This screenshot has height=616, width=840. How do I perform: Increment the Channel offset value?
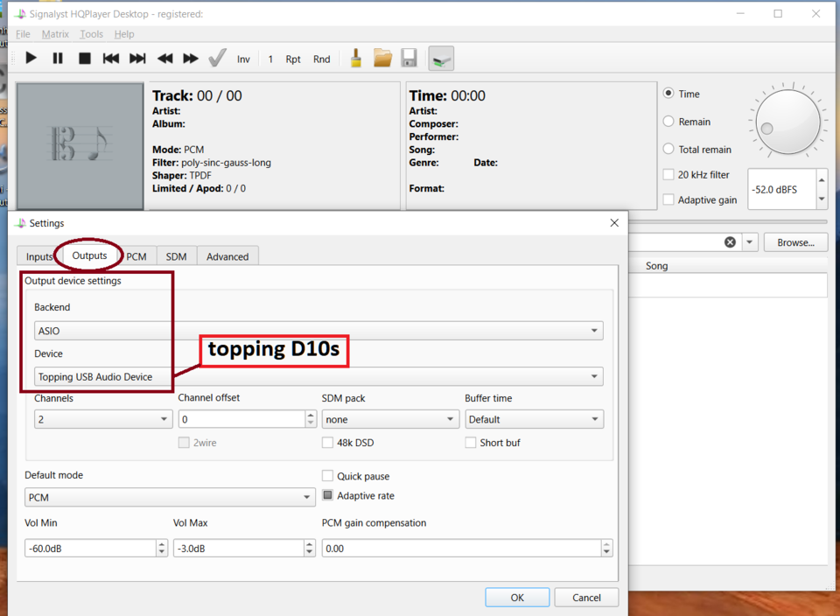311,415
